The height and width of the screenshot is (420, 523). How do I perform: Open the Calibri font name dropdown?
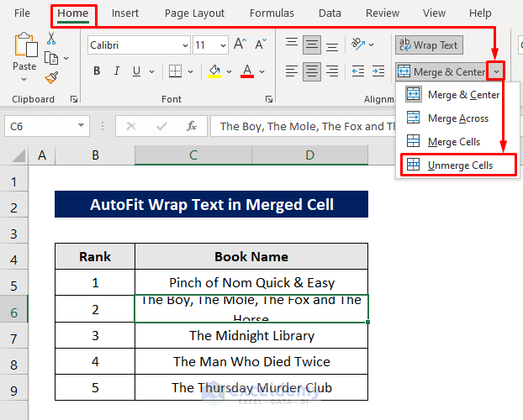pos(186,45)
